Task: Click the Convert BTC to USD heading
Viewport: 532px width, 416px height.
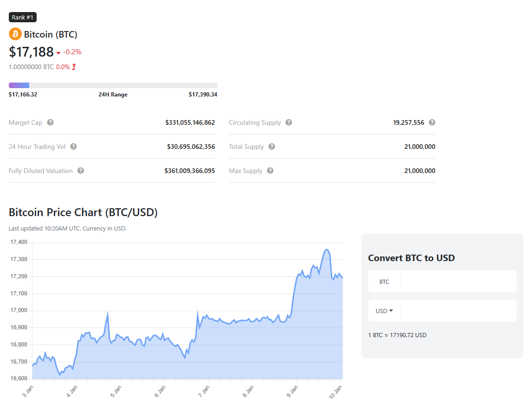Action: click(x=411, y=258)
